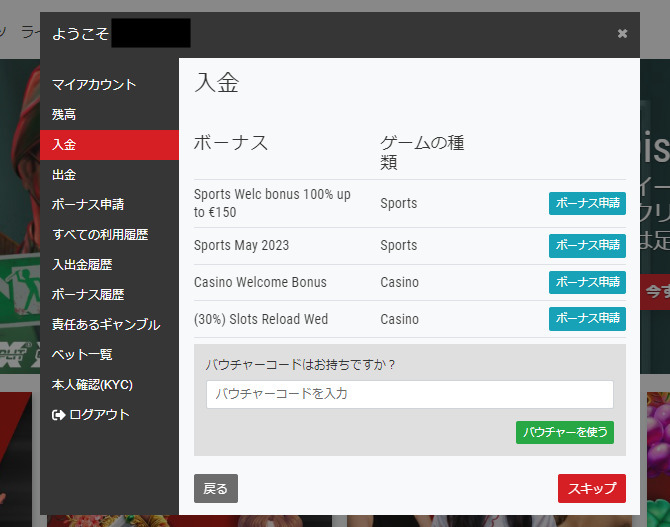Click the ボーナス column header
The height and width of the screenshot is (527, 670).
tap(231, 143)
